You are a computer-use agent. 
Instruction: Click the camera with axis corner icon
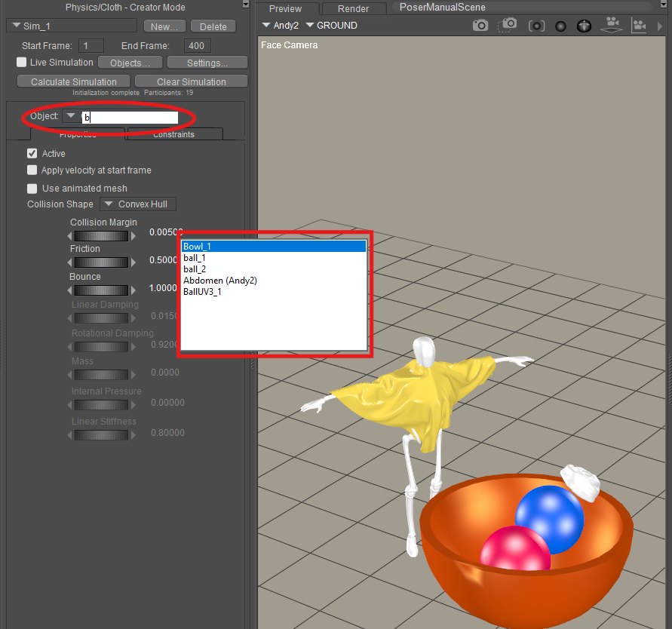point(639,26)
